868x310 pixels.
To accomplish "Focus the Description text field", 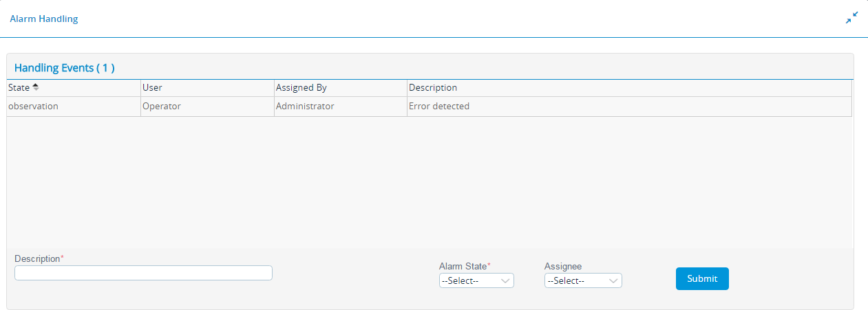I will pyautogui.click(x=143, y=273).
